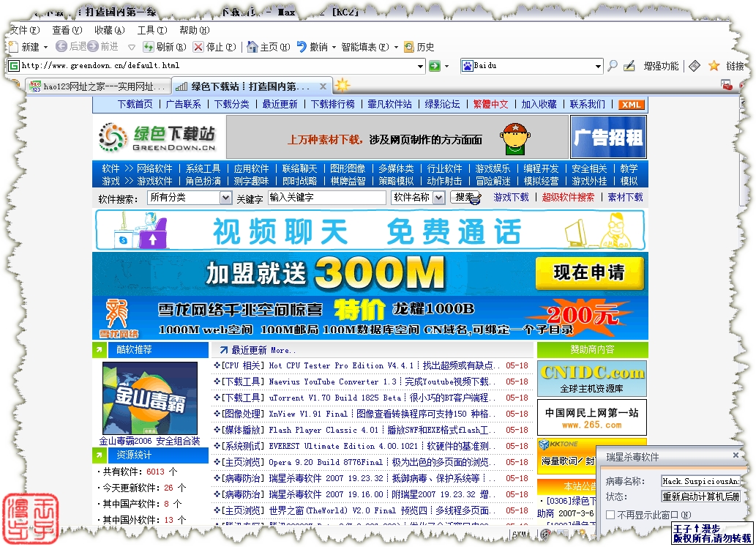The height and width of the screenshot is (547, 756).
Task: Open the 文件(F) menu
Action: (x=25, y=30)
